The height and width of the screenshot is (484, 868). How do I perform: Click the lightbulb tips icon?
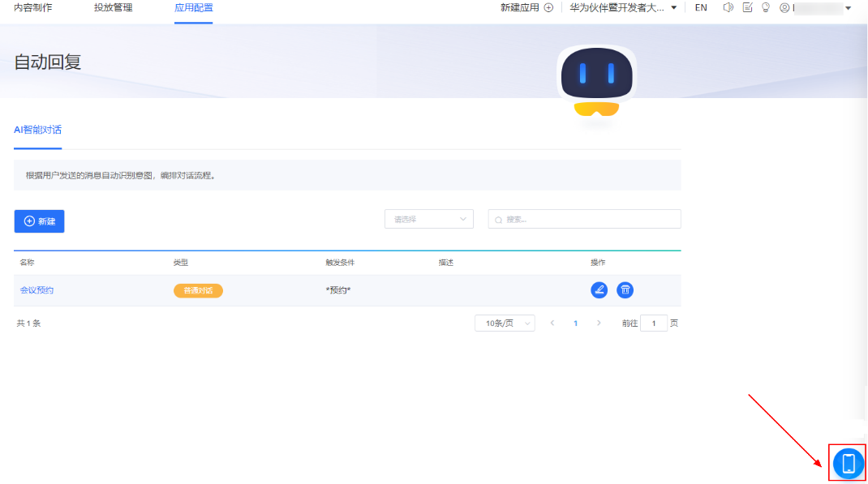pyautogui.click(x=766, y=8)
